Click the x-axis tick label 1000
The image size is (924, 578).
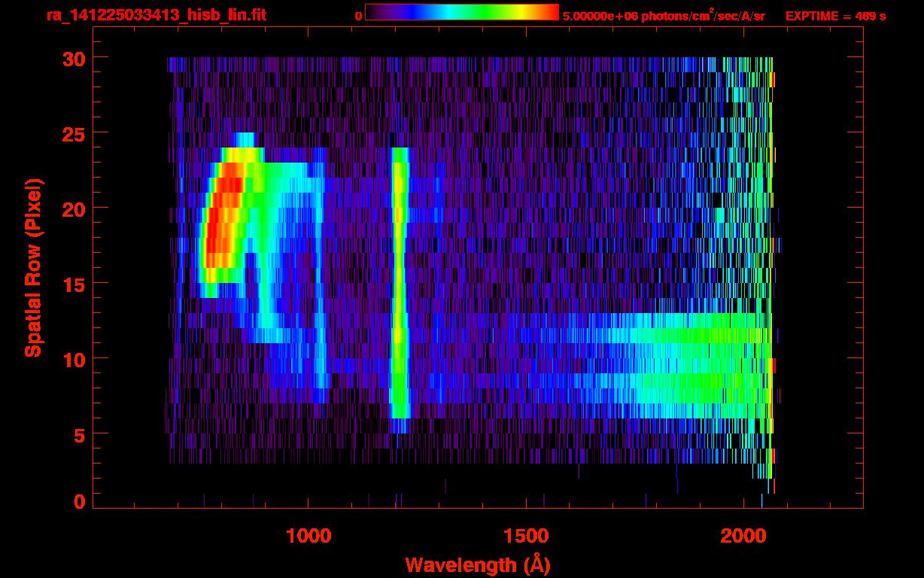pos(309,537)
